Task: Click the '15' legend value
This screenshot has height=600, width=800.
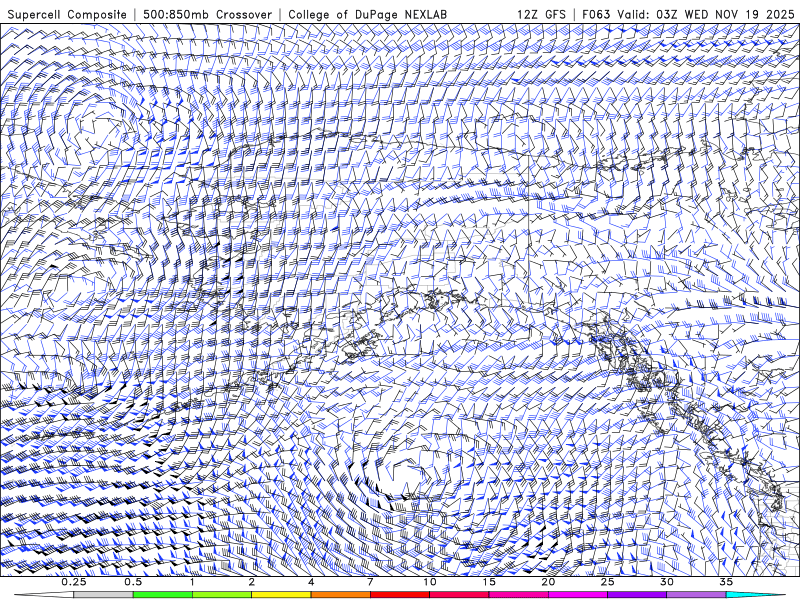Action: [489, 582]
